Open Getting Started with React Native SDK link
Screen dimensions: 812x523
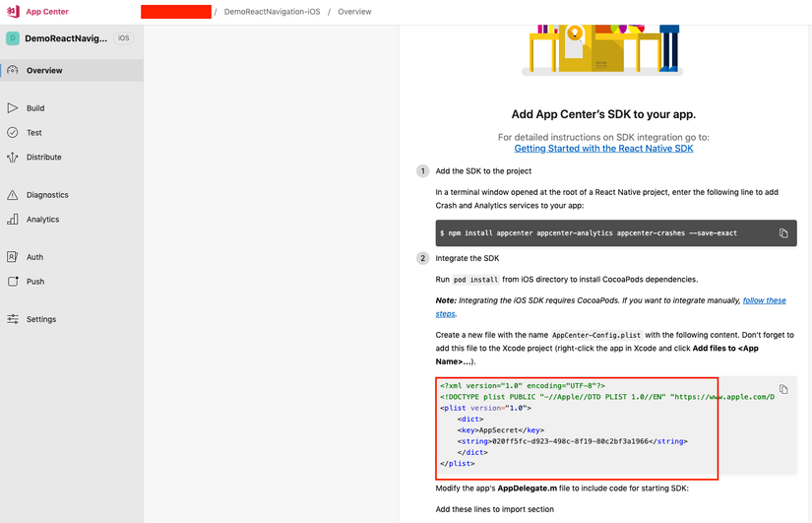(603, 149)
